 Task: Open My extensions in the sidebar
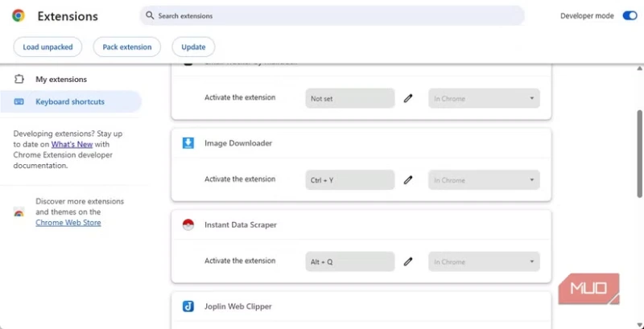60,80
